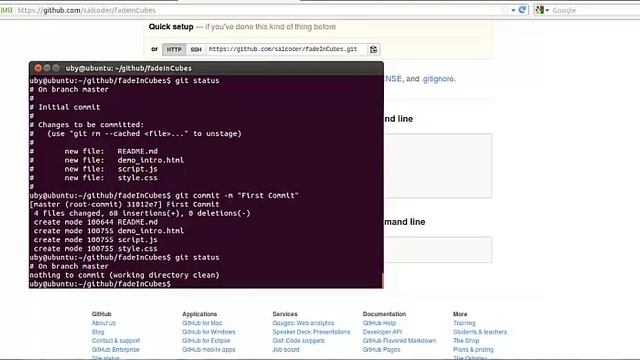
Task: Reload the page using the browser refresh icon
Action: tap(522, 10)
